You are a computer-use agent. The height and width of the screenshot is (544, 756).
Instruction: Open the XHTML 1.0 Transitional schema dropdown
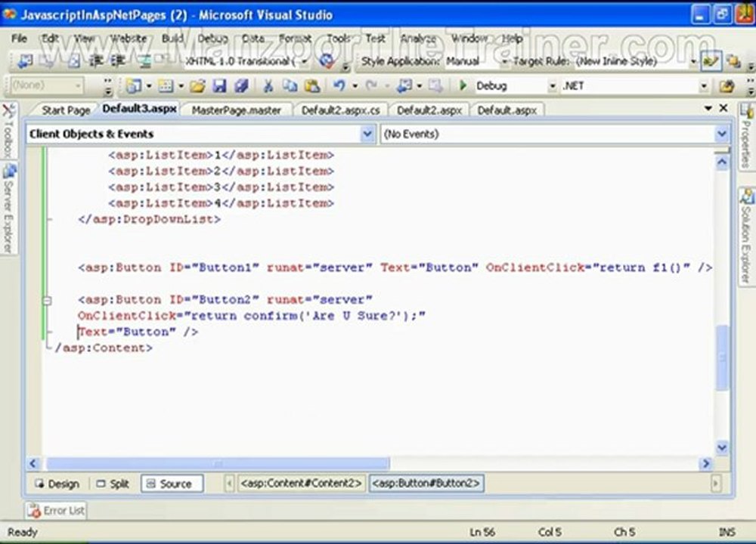[305, 61]
